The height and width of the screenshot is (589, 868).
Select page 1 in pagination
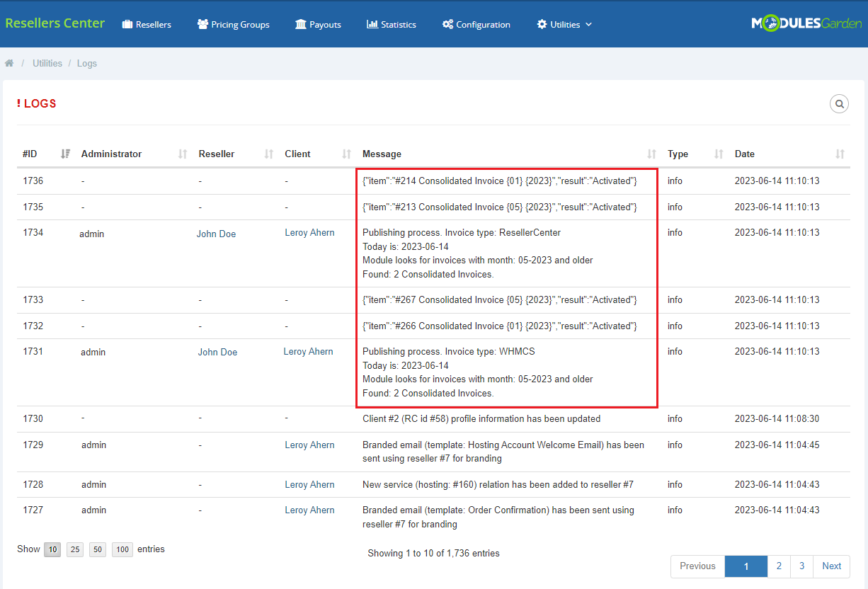(746, 566)
